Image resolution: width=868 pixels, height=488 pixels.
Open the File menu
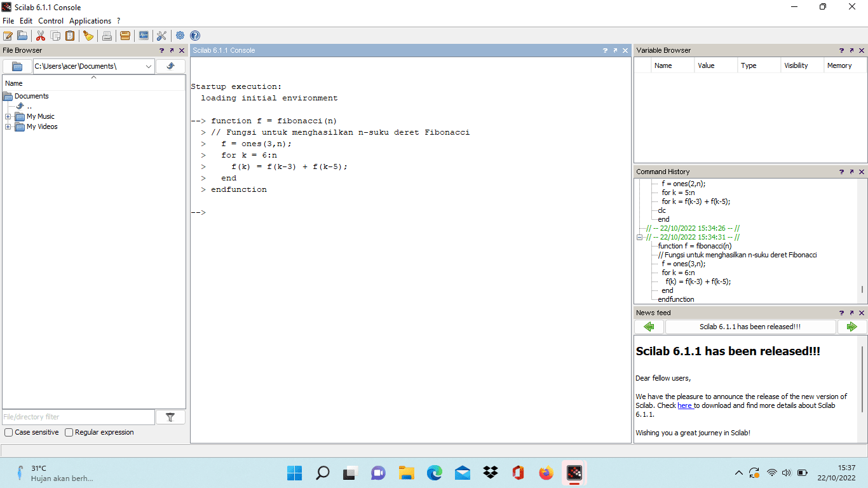(8, 21)
